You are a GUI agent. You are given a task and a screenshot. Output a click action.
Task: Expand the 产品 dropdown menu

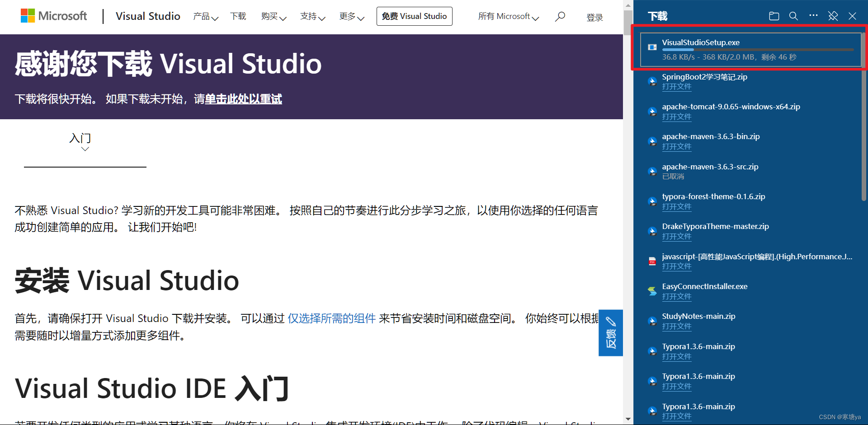[x=206, y=17]
